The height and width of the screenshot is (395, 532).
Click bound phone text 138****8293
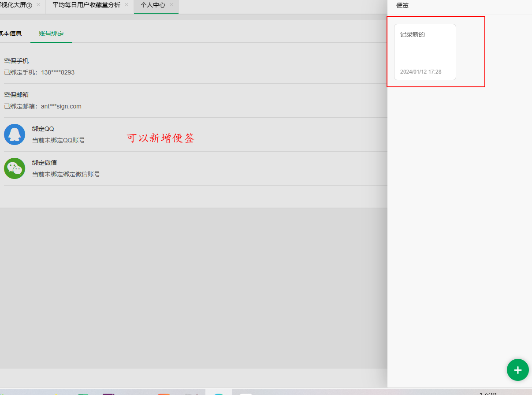tap(58, 72)
